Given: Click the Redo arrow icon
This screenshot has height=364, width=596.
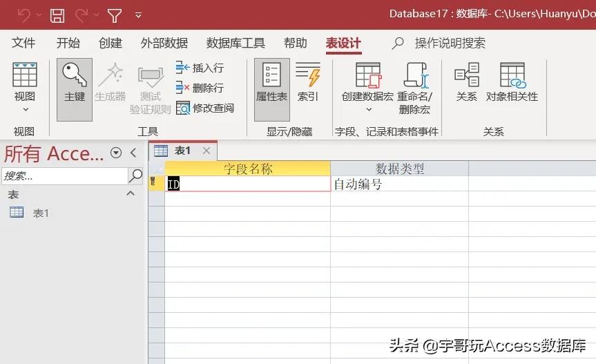Looking at the screenshot, I should coord(81,16).
